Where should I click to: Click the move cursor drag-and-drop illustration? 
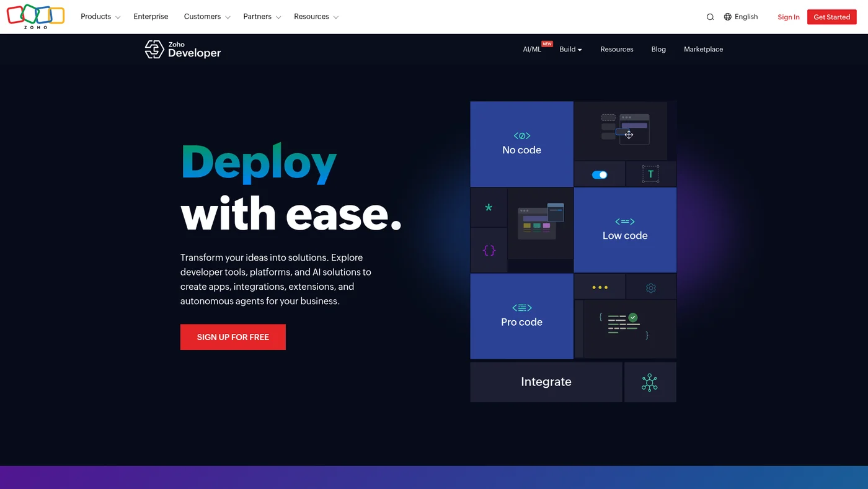point(626,130)
